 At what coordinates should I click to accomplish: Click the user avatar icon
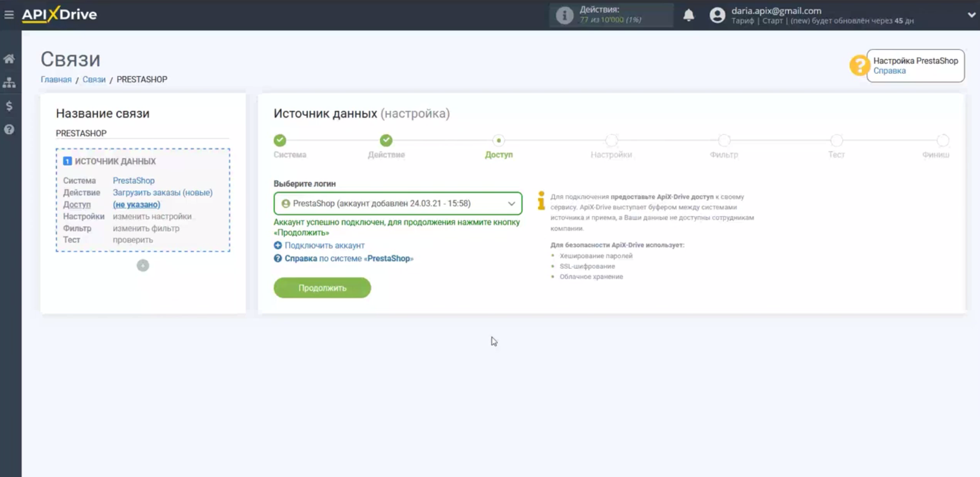(717, 15)
